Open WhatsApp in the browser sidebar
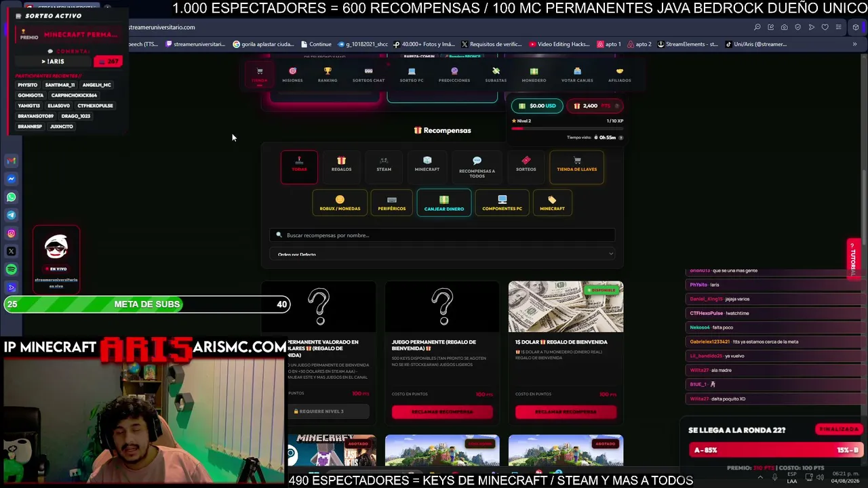868x488 pixels. pyautogui.click(x=11, y=197)
